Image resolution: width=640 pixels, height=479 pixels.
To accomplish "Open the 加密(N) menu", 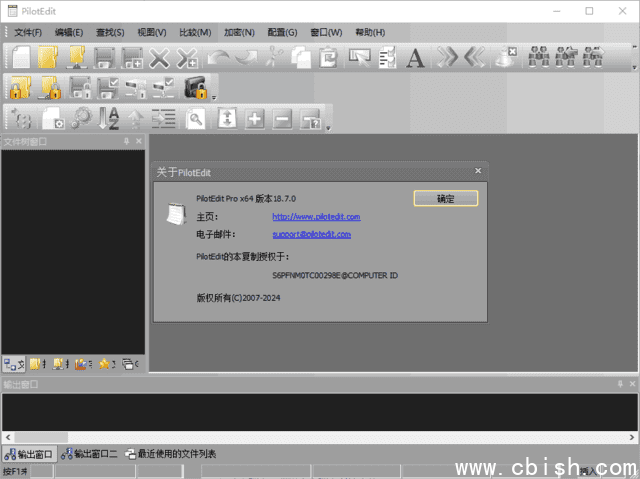I will point(238,32).
